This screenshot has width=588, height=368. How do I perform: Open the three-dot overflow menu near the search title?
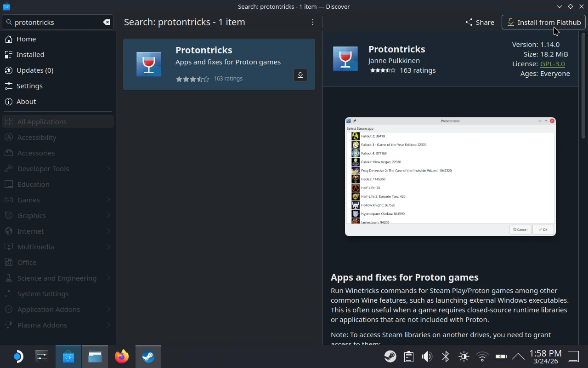(x=313, y=22)
